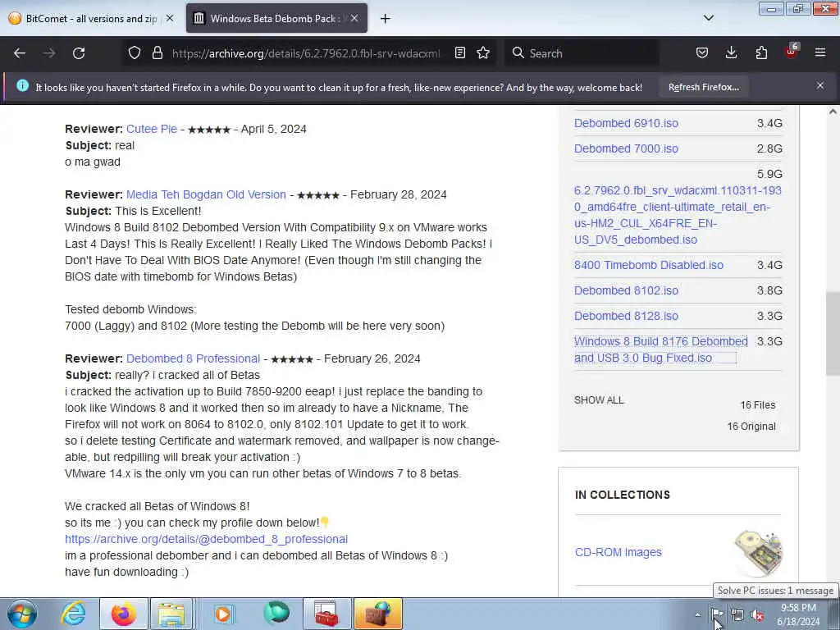
Task: Switch to BitComet all versions tab
Action: coord(90,19)
